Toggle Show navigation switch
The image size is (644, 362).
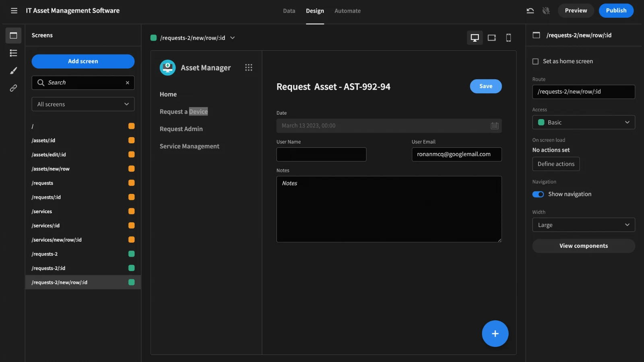pos(538,194)
